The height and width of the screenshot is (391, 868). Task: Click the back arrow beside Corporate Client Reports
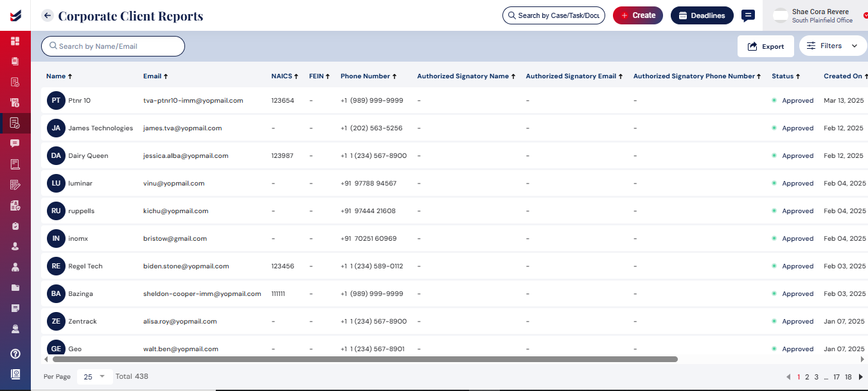click(47, 15)
